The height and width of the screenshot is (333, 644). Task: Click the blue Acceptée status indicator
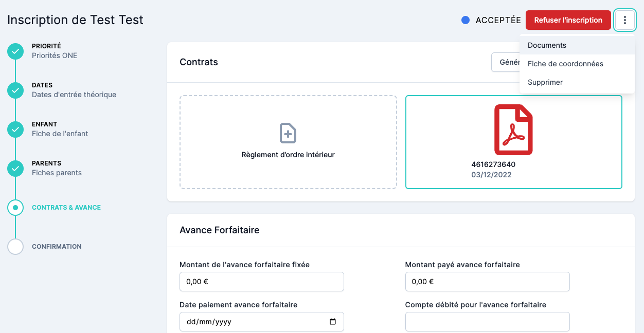(466, 21)
